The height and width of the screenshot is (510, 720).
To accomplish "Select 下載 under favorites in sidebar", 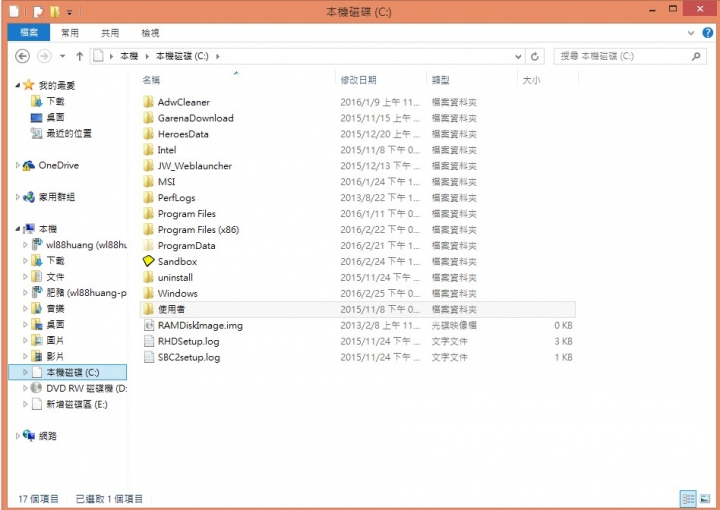I will (x=56, y=101).
